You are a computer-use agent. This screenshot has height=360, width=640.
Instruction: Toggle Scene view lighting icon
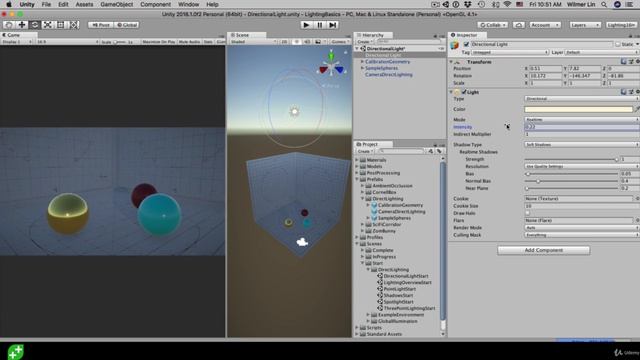[297, 42]
